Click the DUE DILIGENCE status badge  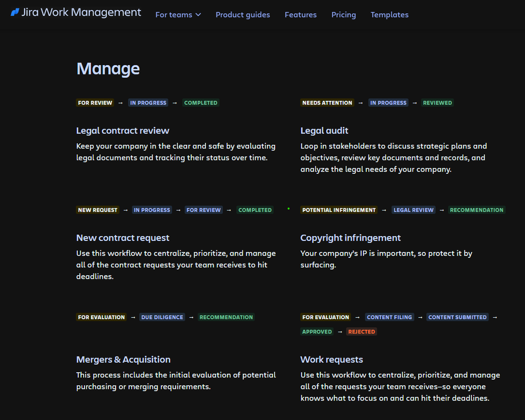[x=162, y=317]
